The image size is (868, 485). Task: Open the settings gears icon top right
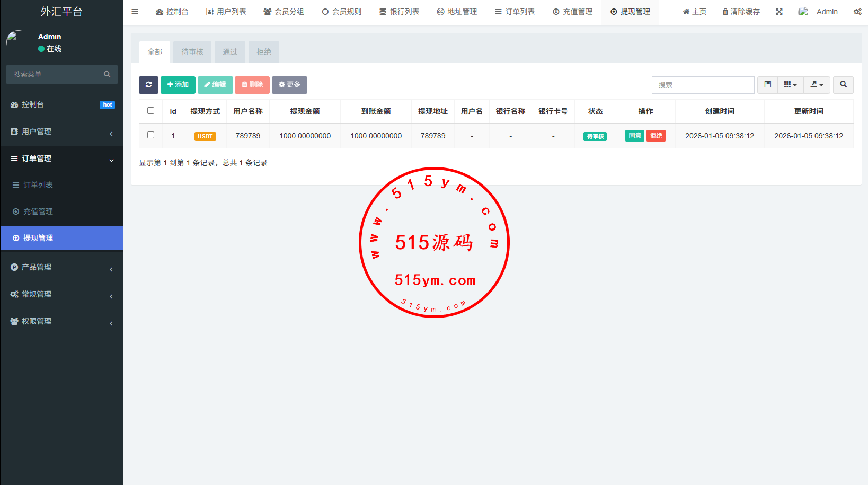(857, 12)
